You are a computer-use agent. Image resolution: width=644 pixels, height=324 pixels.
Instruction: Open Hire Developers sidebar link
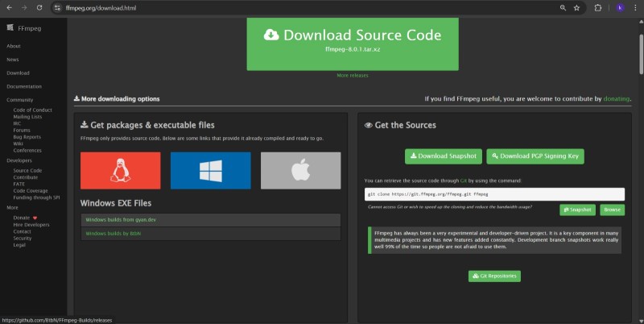[31, 225]
